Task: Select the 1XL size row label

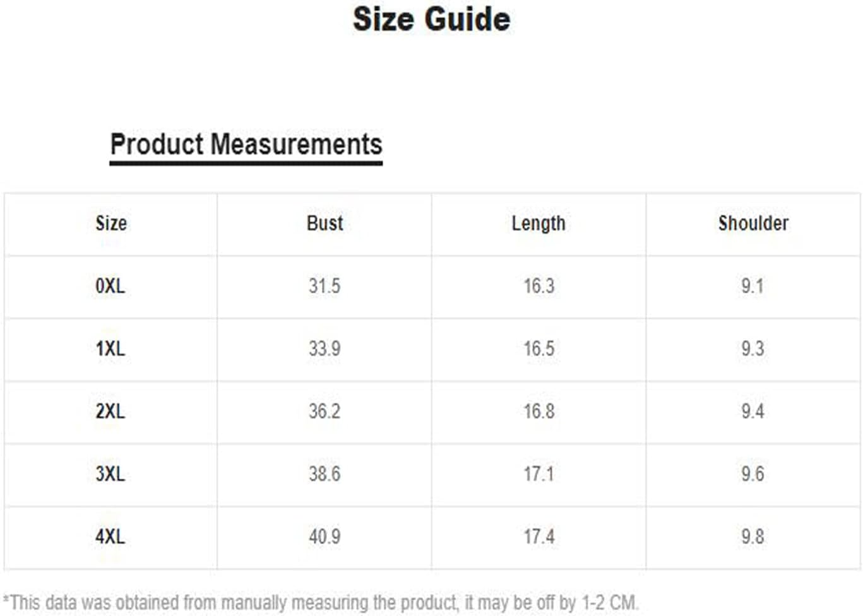Action: pyautogui.click(x=110, y=348)
